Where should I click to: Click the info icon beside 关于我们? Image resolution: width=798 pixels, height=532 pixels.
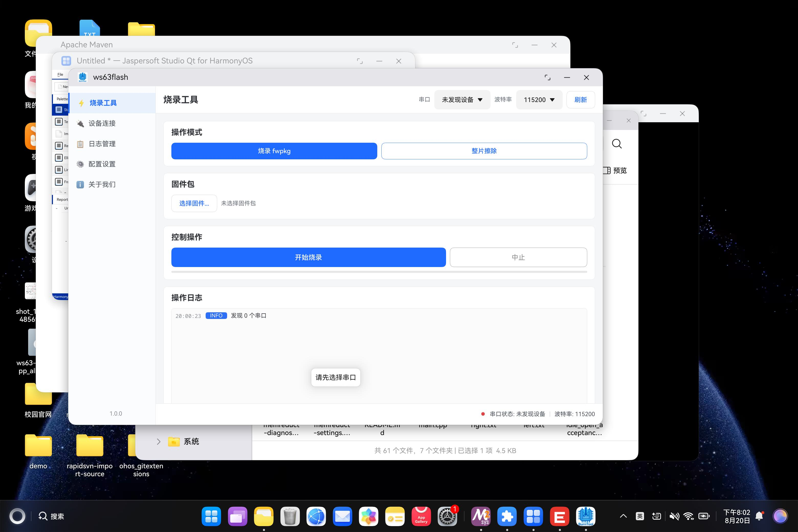[80, 185]
